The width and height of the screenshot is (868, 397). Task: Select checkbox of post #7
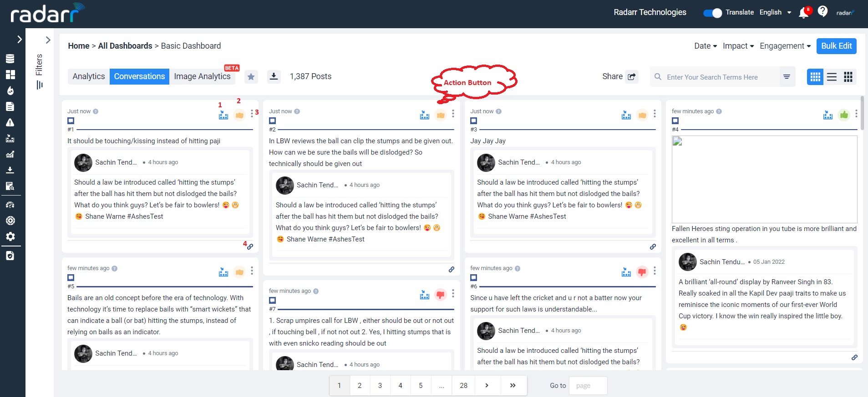click(272, 300)
